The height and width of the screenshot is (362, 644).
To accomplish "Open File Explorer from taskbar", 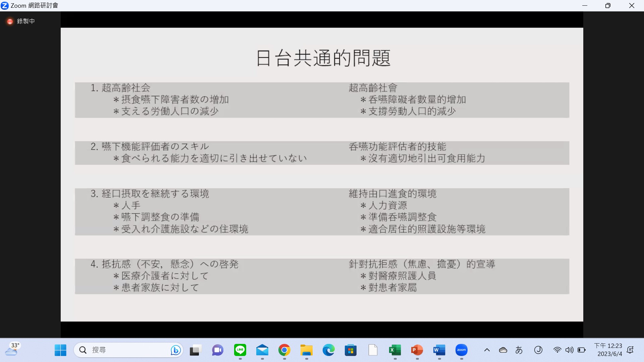I will pyautogui.click(x=306, y=350).
